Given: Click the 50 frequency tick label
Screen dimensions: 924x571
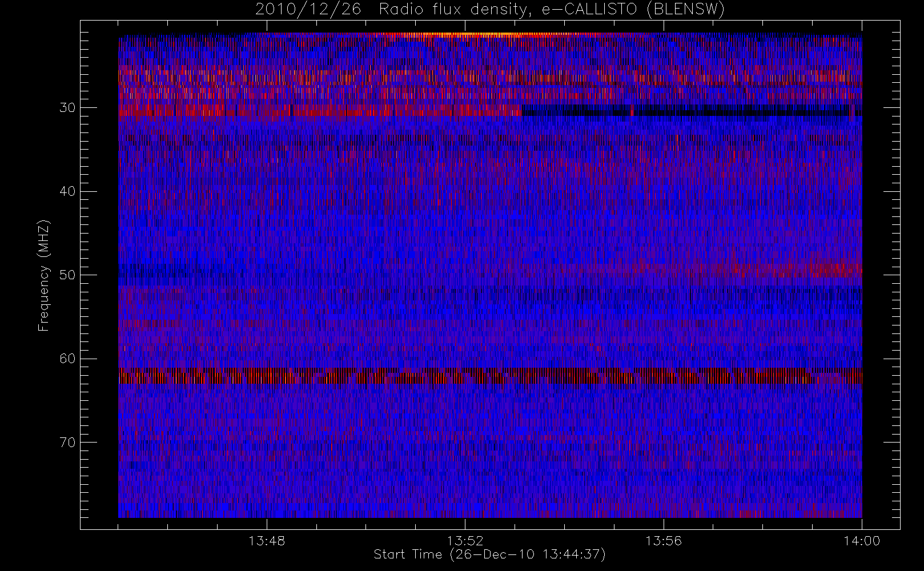Looking at the screenshot, I should coord(67,275).
